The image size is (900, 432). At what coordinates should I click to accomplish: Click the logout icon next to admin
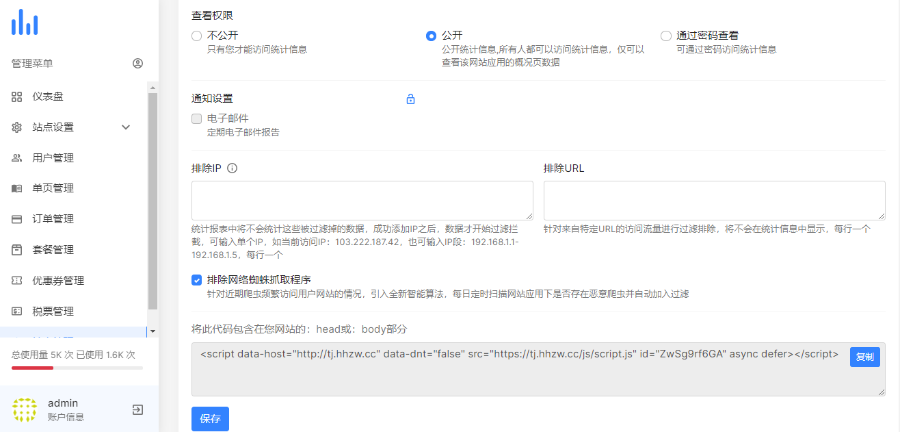coord(138,410)
